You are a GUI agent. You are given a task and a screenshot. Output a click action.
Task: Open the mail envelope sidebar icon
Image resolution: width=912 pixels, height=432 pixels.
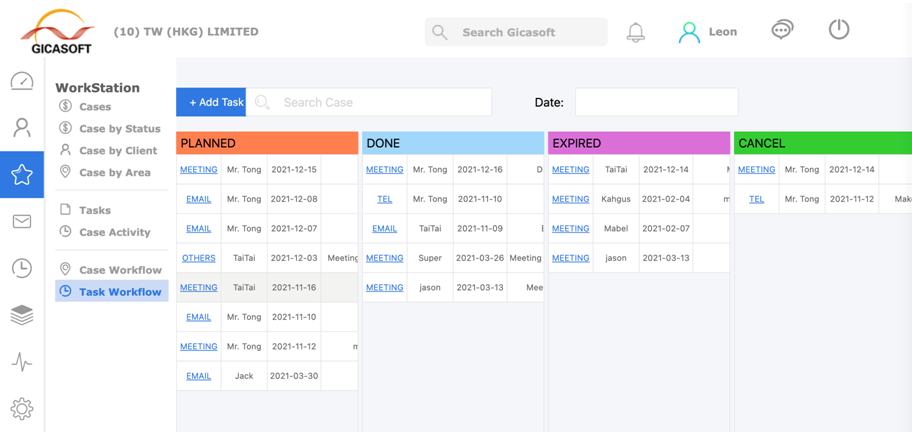tap(22, 221)
